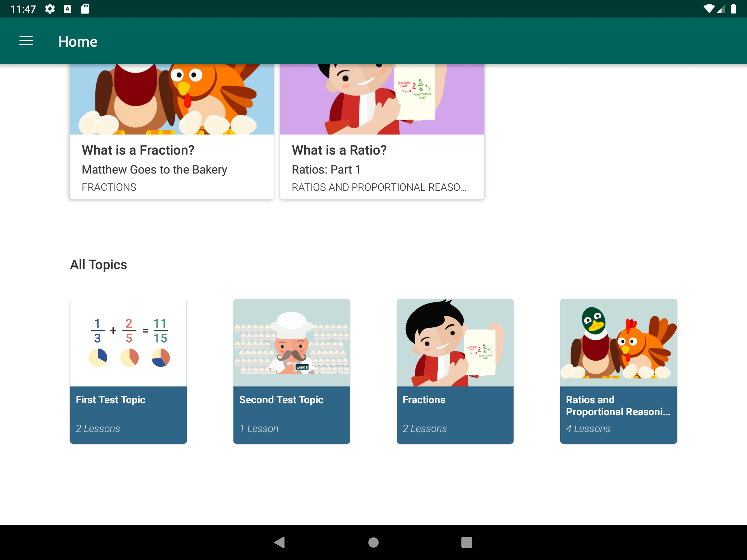
Task: Tap the settings gear status icon
Action: (x=50, y=9)
